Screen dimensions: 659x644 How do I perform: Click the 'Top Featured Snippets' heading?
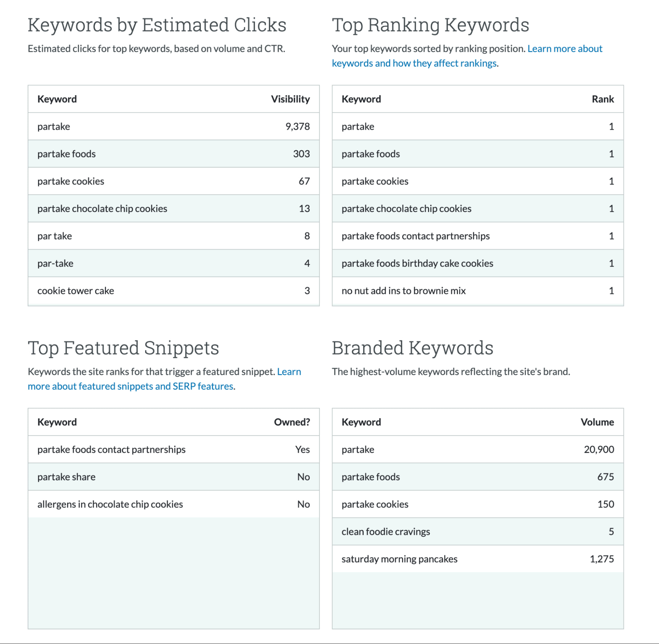[124, 348]
